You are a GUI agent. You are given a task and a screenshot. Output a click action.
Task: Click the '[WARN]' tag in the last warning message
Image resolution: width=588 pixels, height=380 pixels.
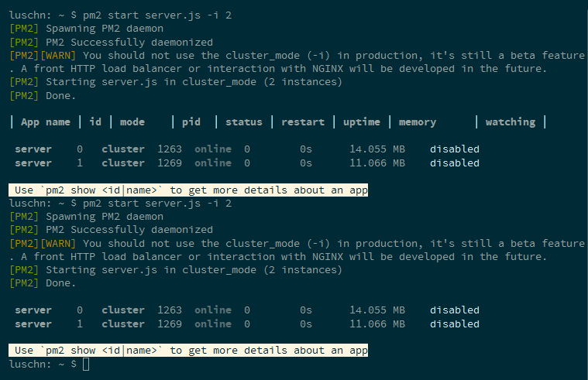point(58,244)
